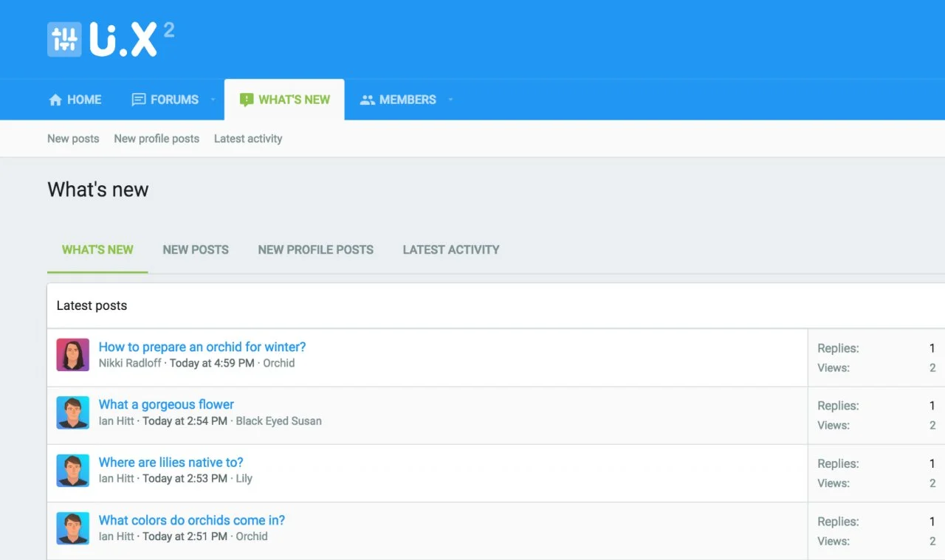This screenshot has width=945, height=560.
Task: Open 'What colors do orchids come in?' thread
Action: coord(192,520)
